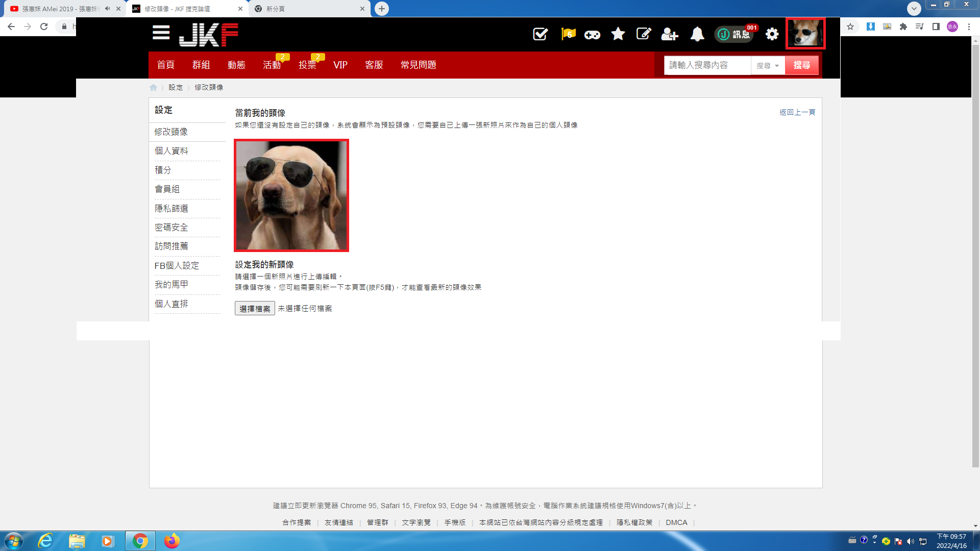980x551 pixels.
Task: Open a new tab with the plus button
Action: pos(381,9)
